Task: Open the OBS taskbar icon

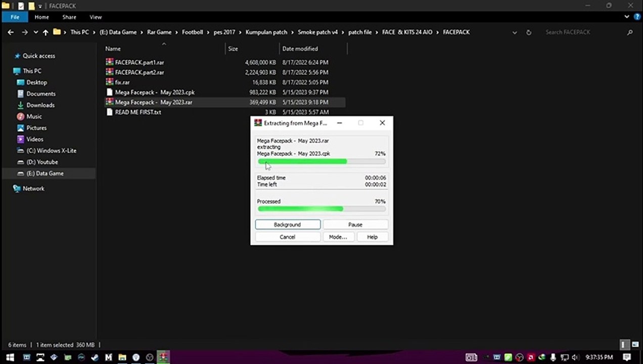Action: click(149, 357)
